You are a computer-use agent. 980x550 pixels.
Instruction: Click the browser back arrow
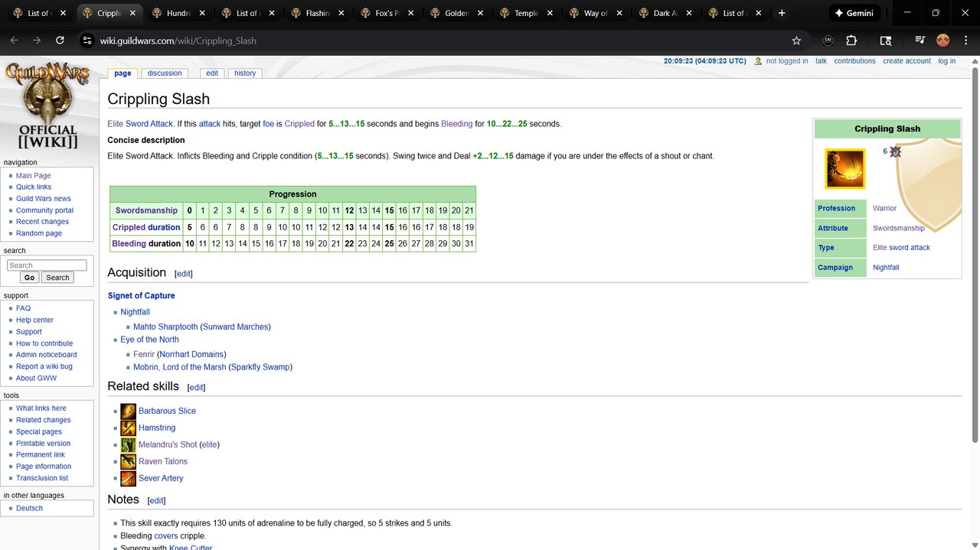[14, 41]
